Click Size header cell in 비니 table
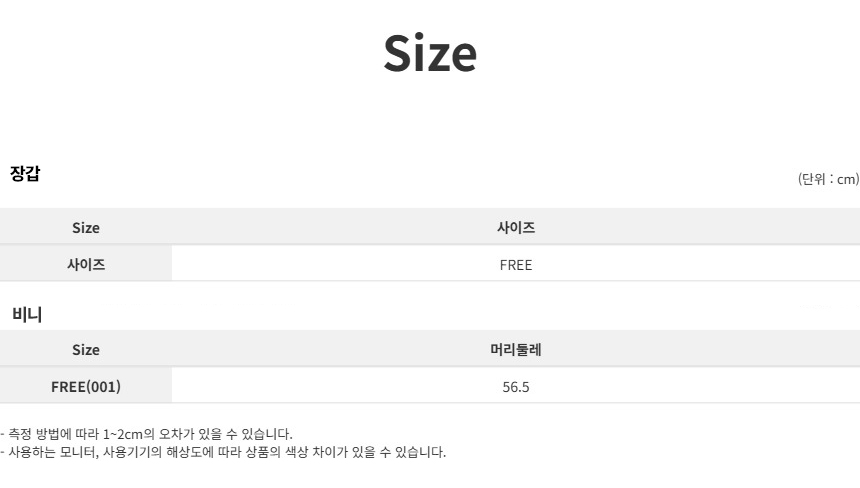Image resolution: width=860 pixels, height=488 pixels. [x=86, y=349]
